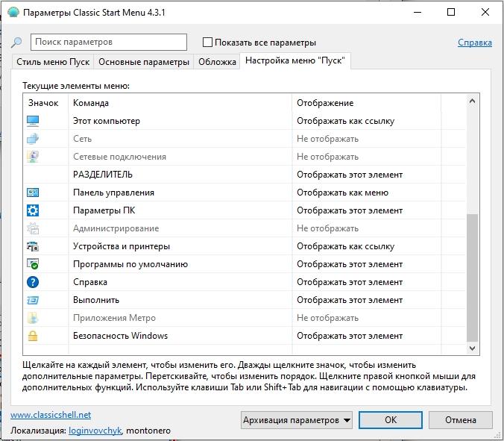504x441 pixels.
Task: Open the Справка help link
Action: (475, 43)
